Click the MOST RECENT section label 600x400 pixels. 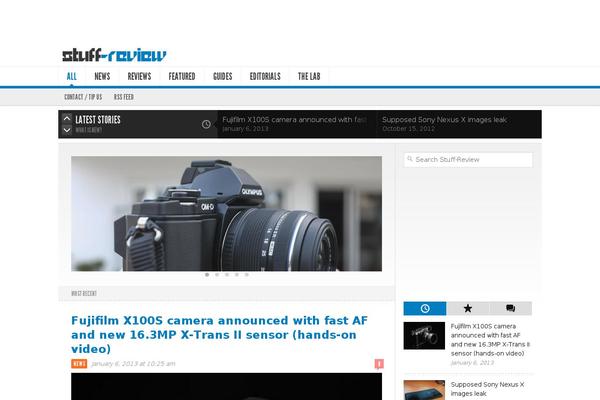(x=84, y=294)
